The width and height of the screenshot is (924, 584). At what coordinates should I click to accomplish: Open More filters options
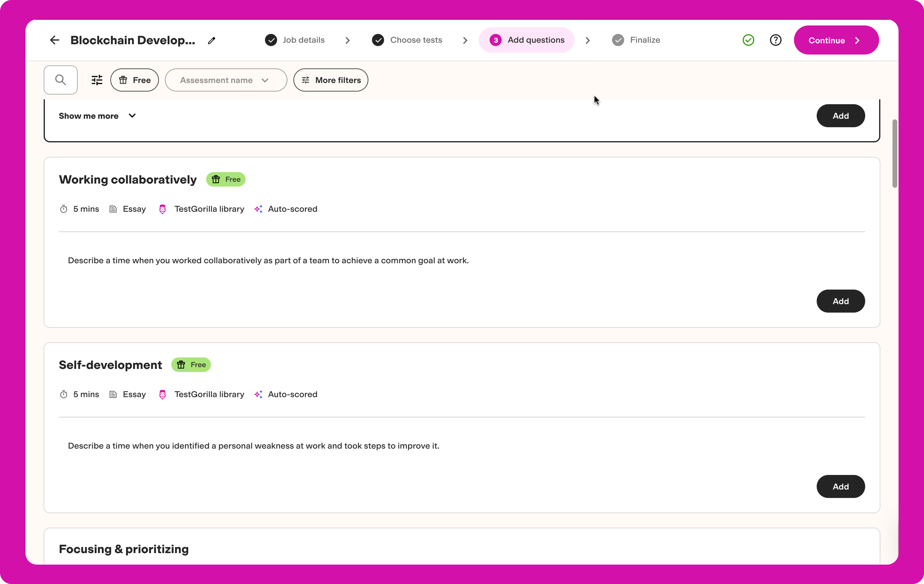point(330,80)
